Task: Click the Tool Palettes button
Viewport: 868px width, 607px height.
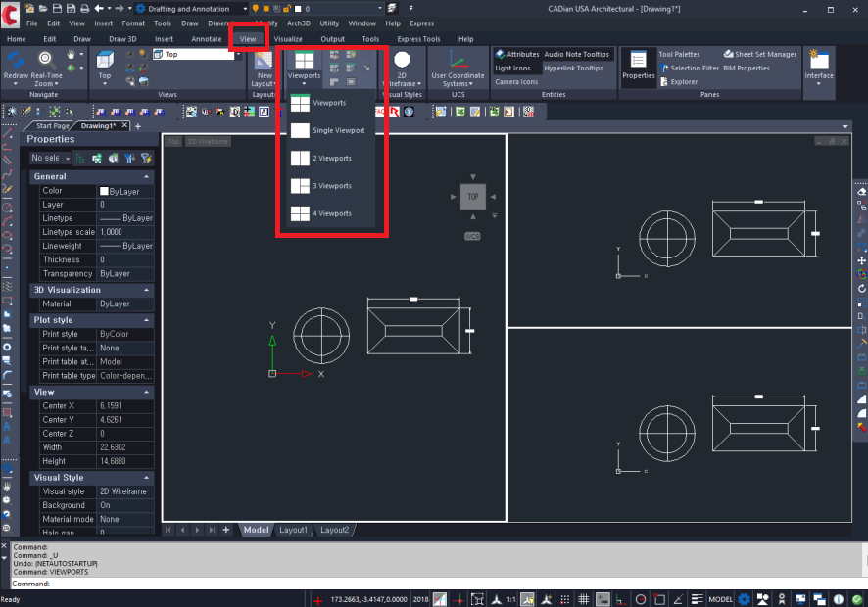Action: [x=679, y=55]
